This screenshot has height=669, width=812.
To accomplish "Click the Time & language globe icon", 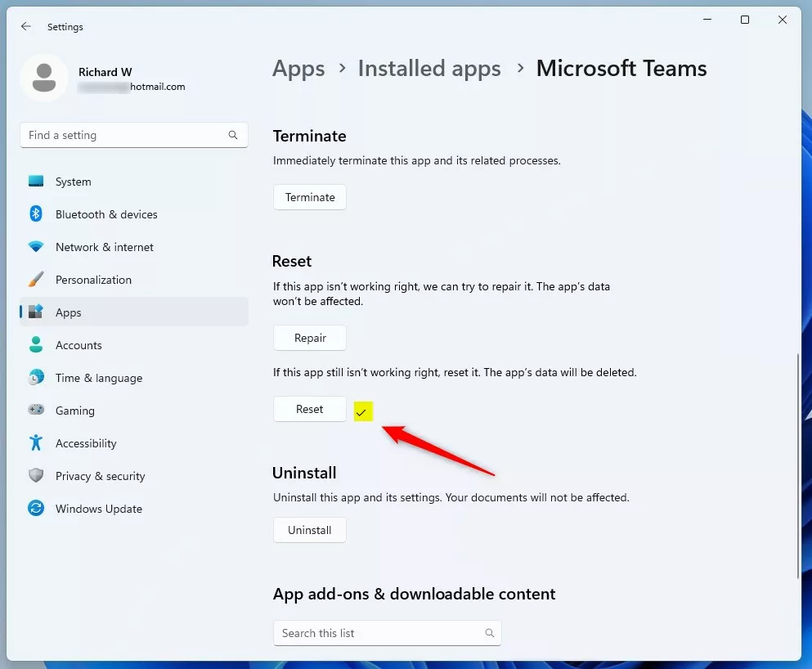I will [x=36, y=377].
